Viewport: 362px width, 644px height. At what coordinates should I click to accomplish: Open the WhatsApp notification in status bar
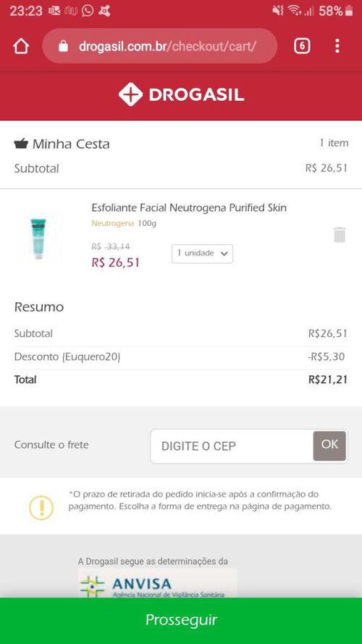[x=88, y=11]
